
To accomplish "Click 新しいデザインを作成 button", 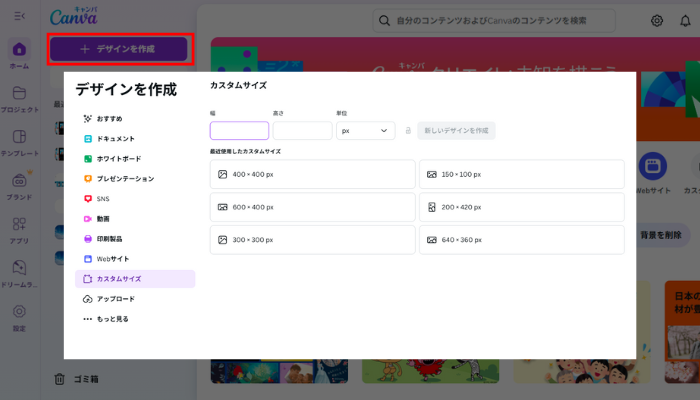I will click(x=456, y=131).
